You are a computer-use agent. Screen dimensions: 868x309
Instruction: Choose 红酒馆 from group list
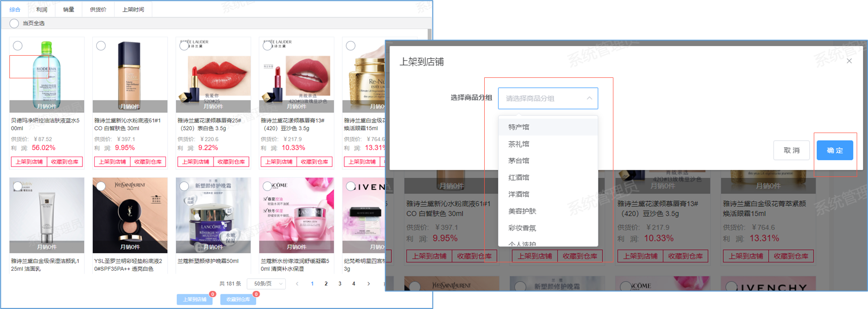pos(548,177)
